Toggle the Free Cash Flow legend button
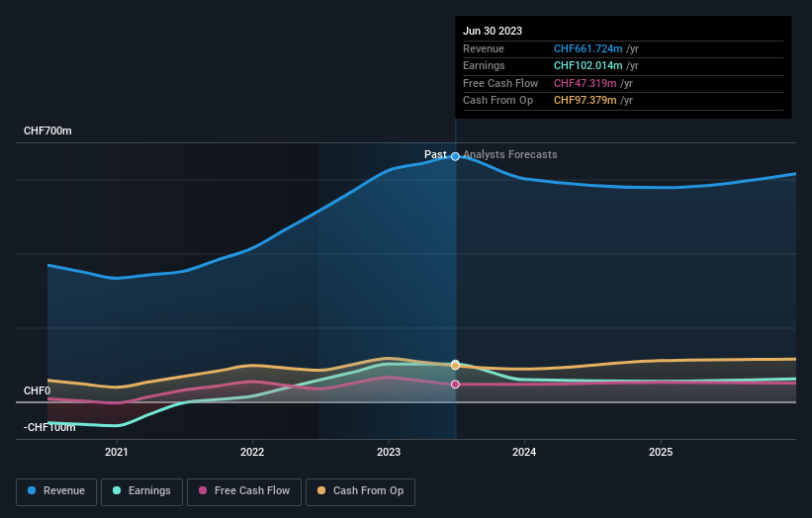812x518 pixels. pyautogui.click(x=244, y=491)
